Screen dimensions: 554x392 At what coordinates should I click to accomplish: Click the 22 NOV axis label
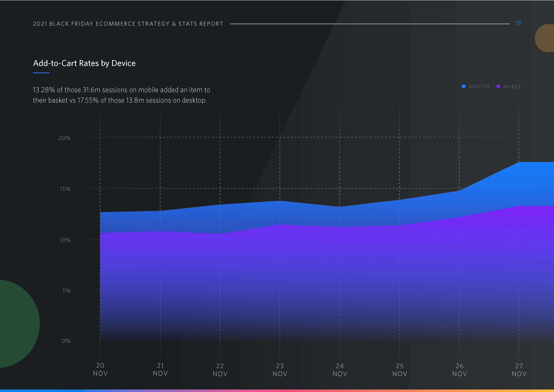coord(220,370)
